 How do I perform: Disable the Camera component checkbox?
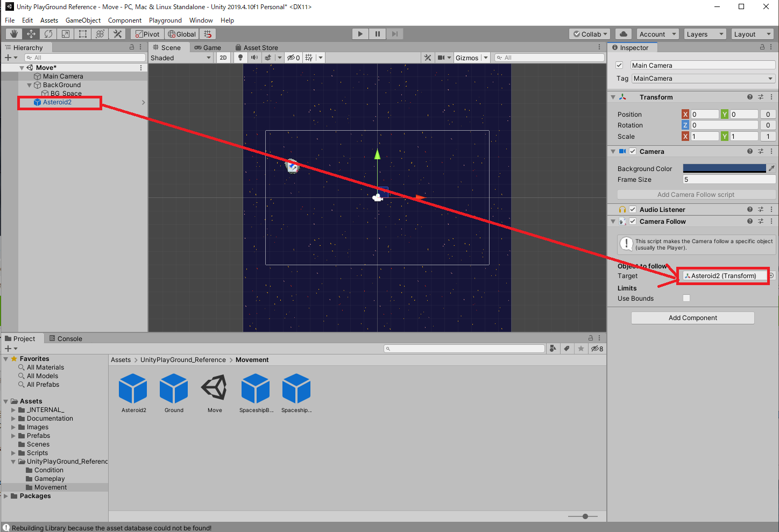633,152
